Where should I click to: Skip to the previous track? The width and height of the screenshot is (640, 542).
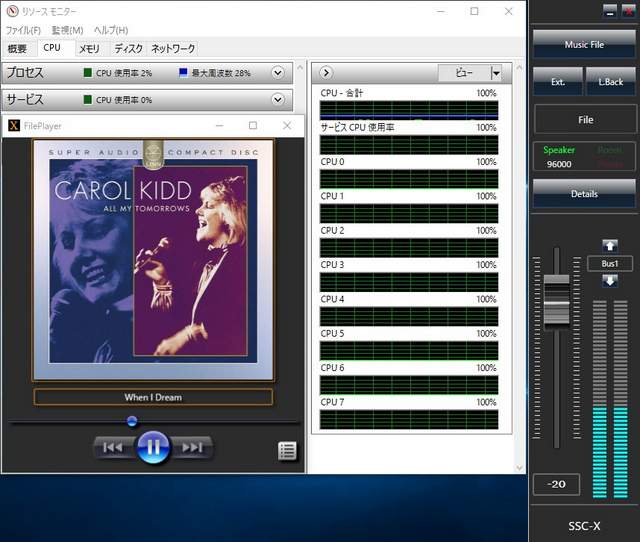(113, 447)
